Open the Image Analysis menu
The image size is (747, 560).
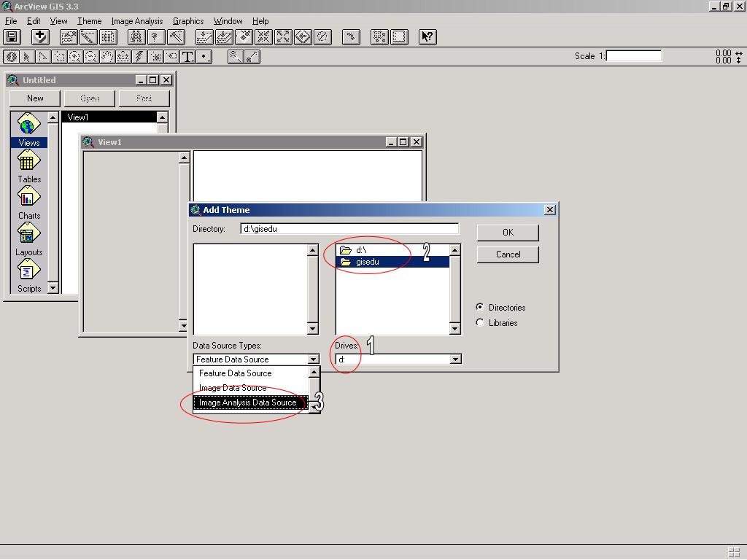pyautogui.click(x=137, y=21)
